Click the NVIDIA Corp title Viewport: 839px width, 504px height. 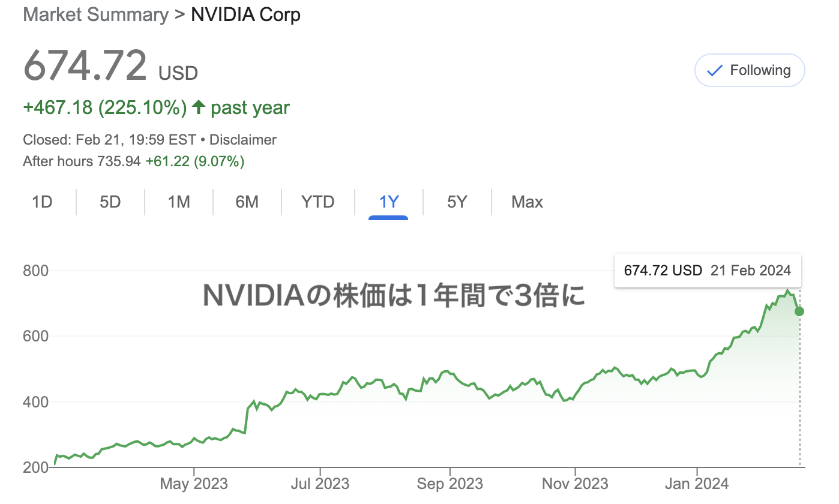[x=245, y=14]
